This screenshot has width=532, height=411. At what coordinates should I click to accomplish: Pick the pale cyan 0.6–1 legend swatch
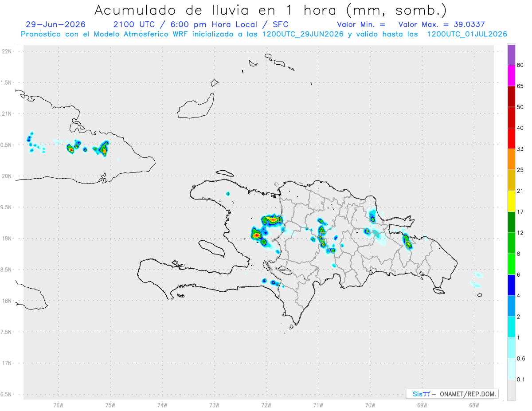pos(511,348)
